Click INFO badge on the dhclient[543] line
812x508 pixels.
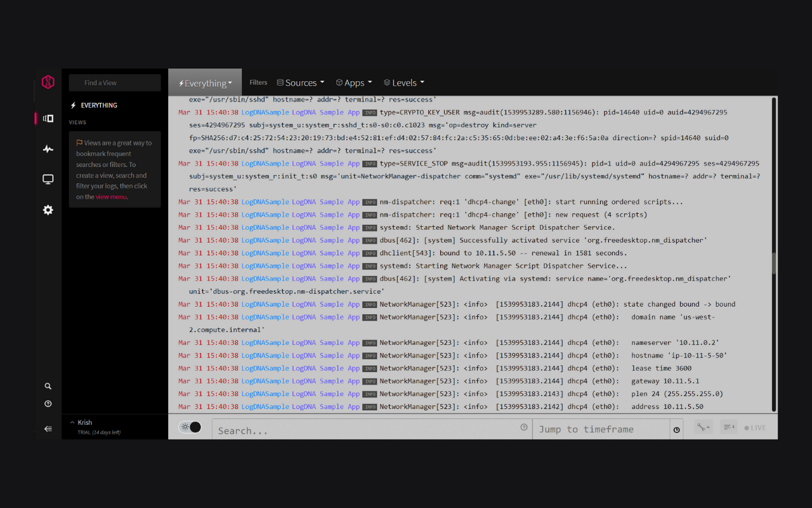(x=370, y=253)
